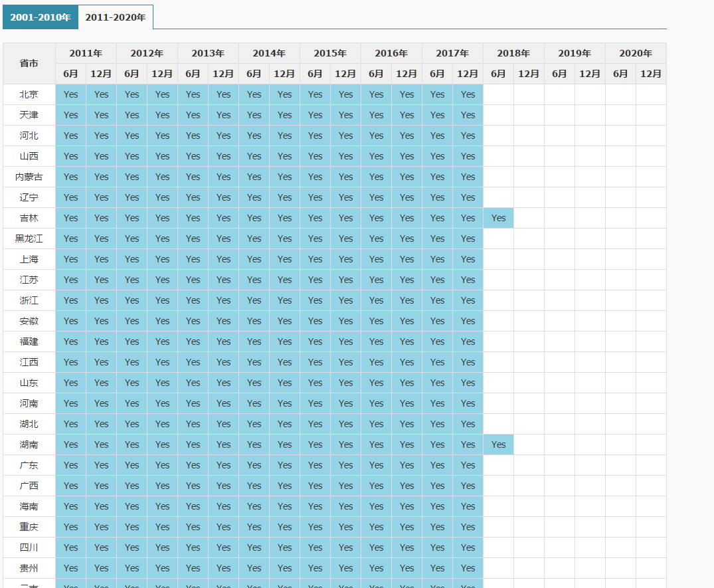Image resolution: width=714 pixels, height=588 pixels.
Task: Click the 北京 province link
Action: [x=29, y=94]
